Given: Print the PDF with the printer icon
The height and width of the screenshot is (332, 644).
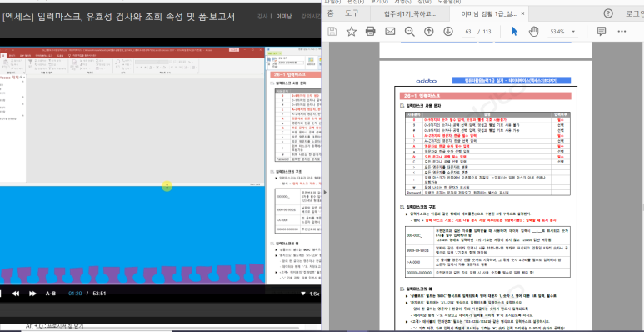Looking at the screenshot, I should (371, 31).
